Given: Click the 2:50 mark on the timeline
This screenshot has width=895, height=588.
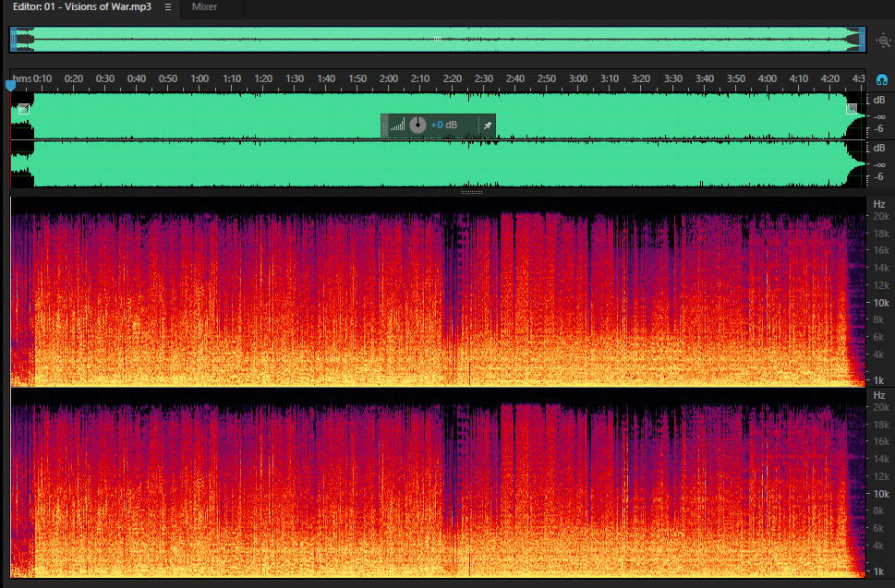Looking at the screenshot, I should (546, 78).
